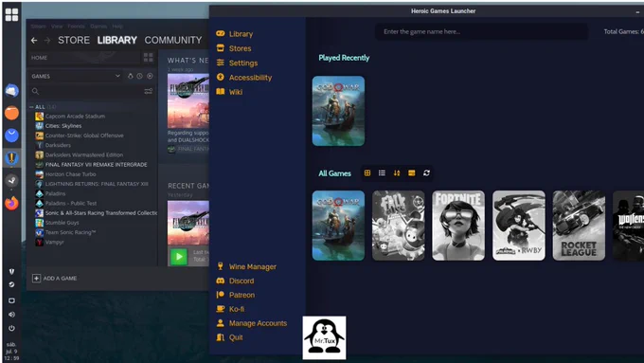Open Steam LIBRARY tab
This screenshot has height=363, width=644.
click(117, 41)
